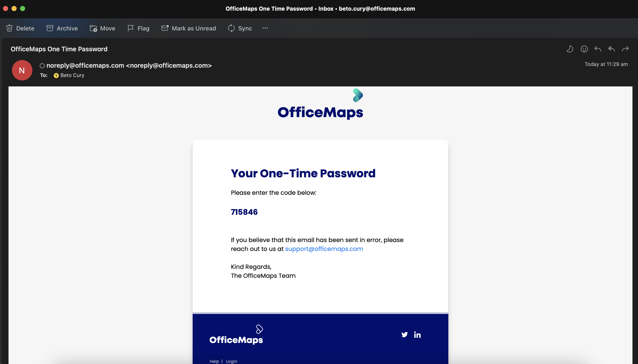Click the red N sender avatar

(x=22, y=70)
